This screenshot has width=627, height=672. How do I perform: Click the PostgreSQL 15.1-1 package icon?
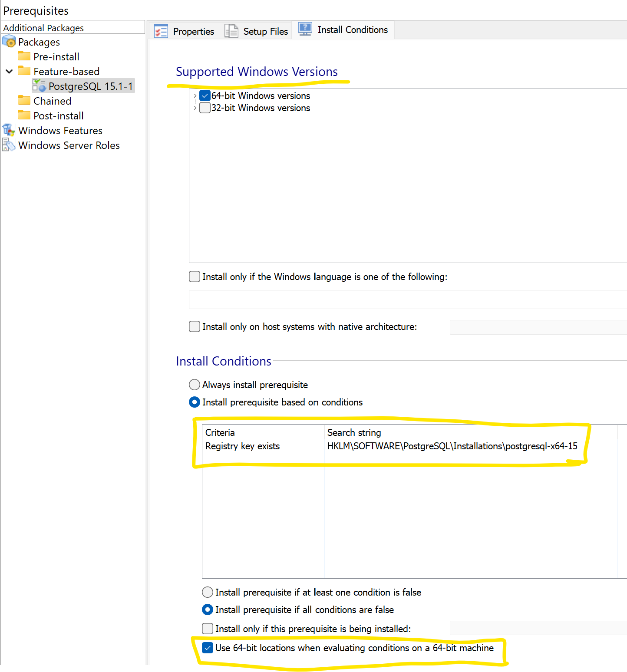[x=39, y=86]
